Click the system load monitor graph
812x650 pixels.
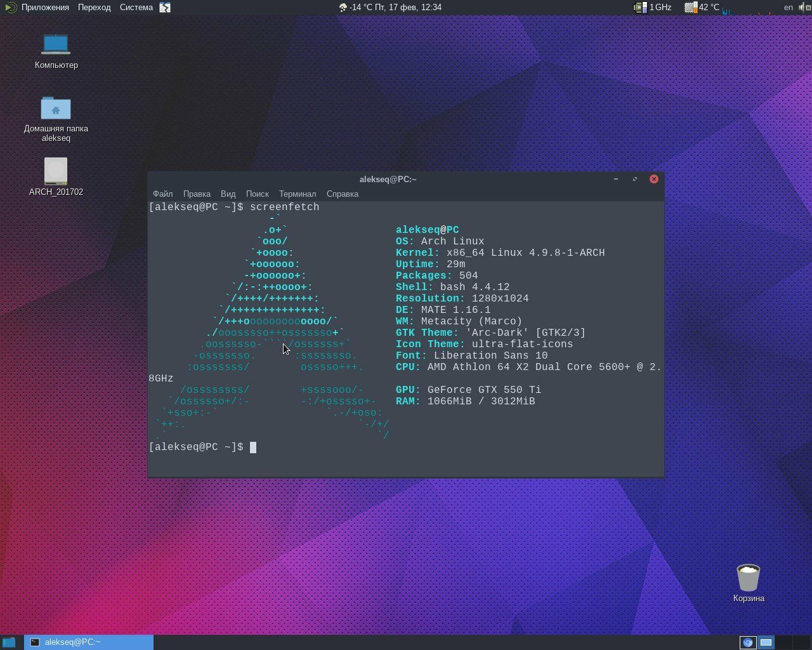coord(749,8)
